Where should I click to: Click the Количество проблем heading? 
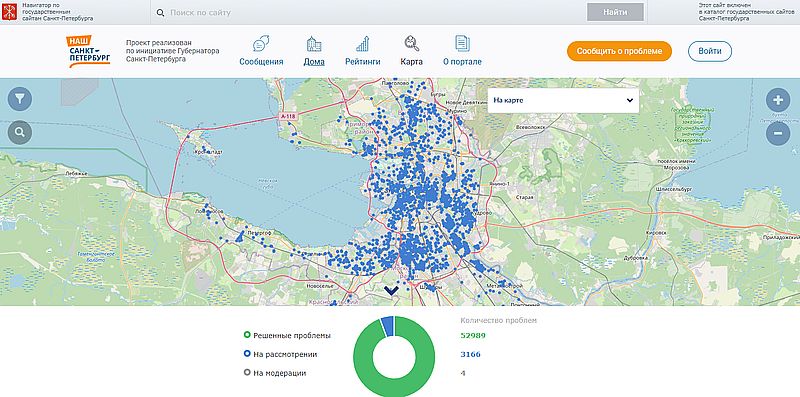click(498, 320)
